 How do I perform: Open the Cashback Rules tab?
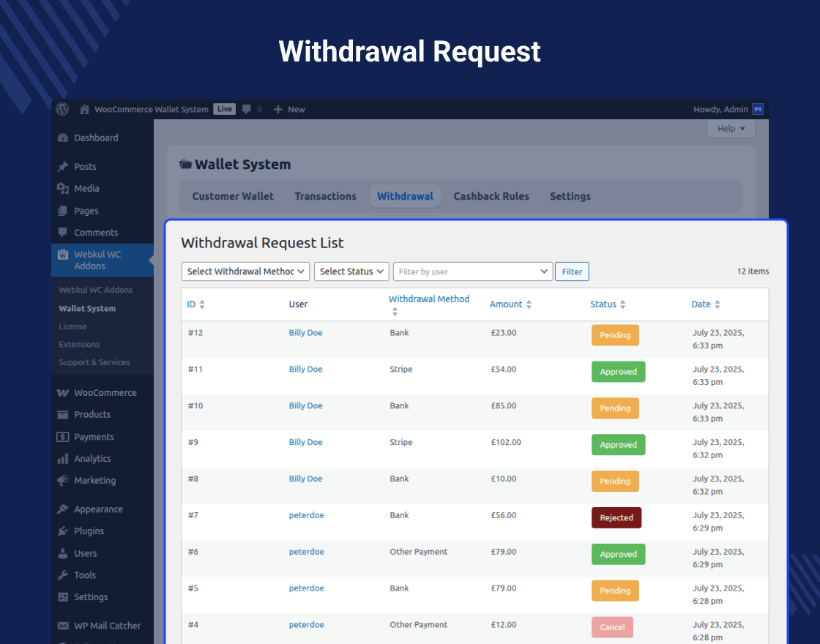tap(491, 196)
